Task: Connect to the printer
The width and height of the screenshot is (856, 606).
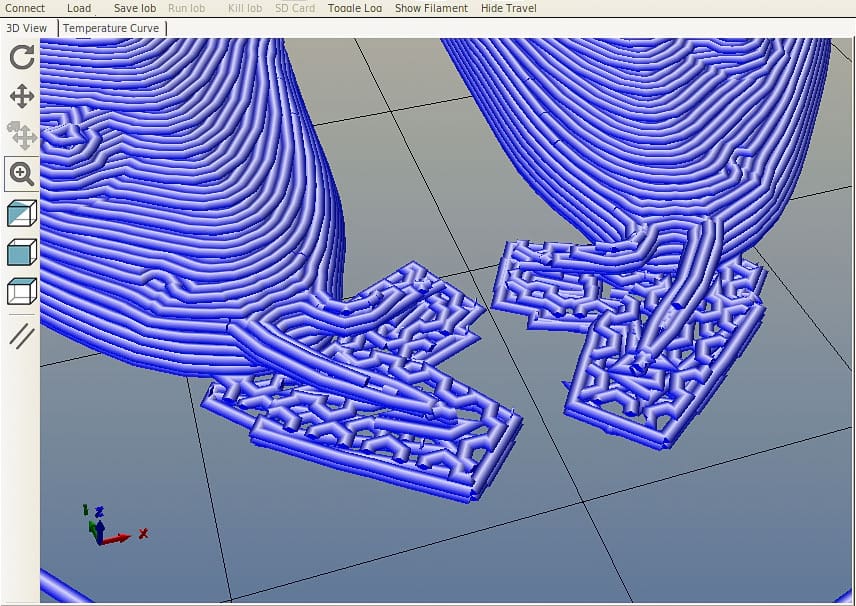Action: point(23,8)
